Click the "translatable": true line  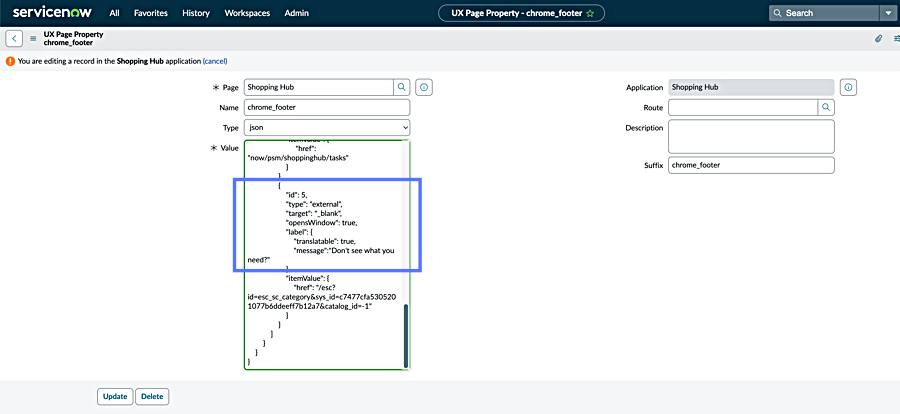tap(324, 241)
